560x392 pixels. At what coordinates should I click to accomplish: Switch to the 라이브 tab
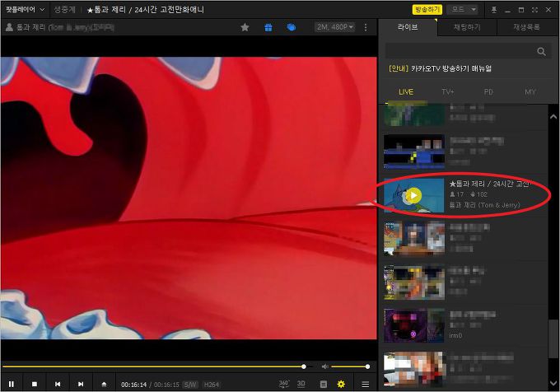tap(408, 27)
